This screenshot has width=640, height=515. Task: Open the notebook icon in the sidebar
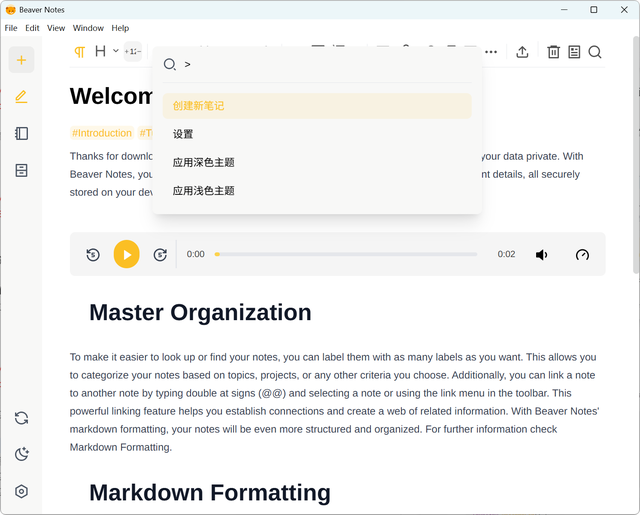point(21,133)
